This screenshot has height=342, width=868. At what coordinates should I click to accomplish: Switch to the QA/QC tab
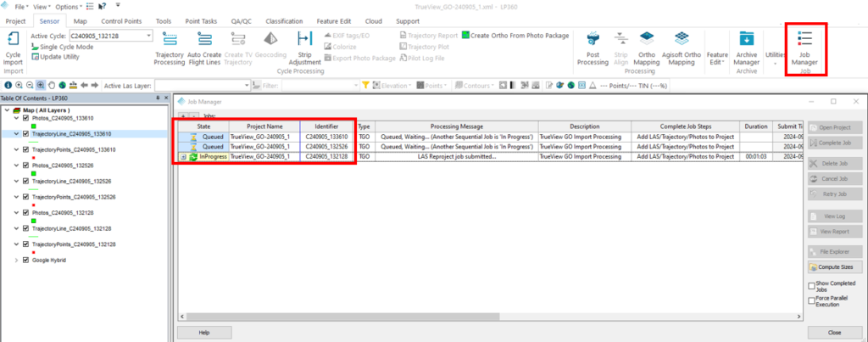[x=242, y=21]
